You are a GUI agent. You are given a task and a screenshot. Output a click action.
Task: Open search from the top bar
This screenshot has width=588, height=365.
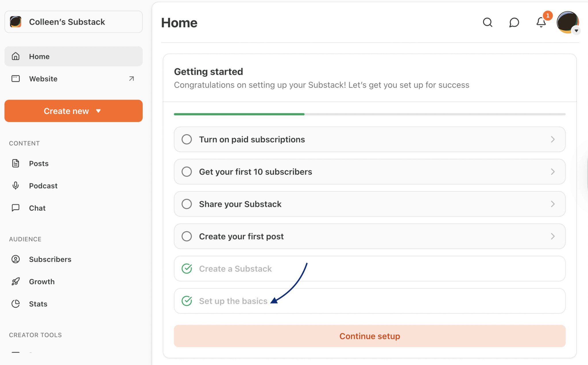tap(488, 22)
